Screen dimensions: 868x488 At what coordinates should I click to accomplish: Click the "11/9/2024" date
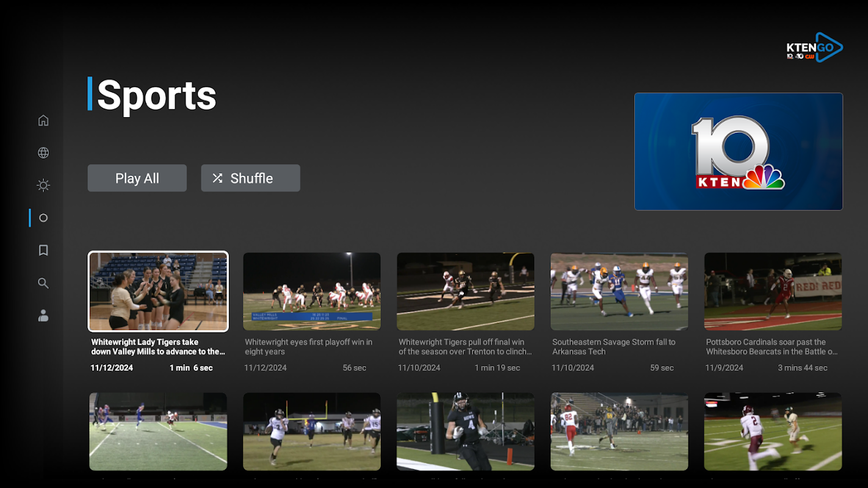(x=725, y=368)
